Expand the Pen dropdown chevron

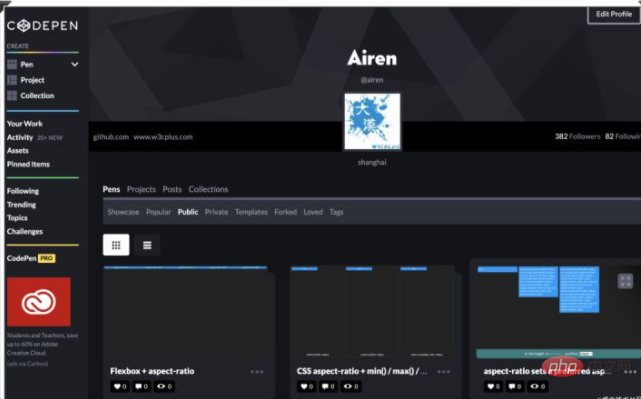[74, 64]
